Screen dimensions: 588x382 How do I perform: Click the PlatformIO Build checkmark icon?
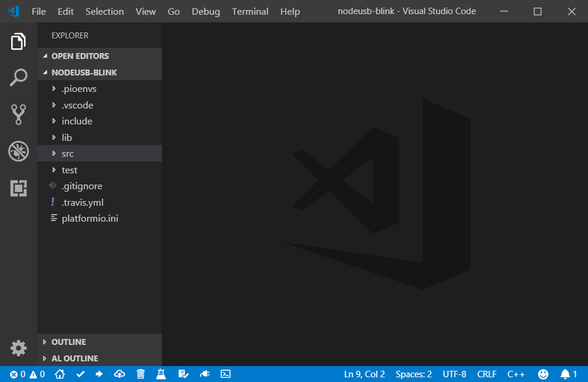(80, 374)
